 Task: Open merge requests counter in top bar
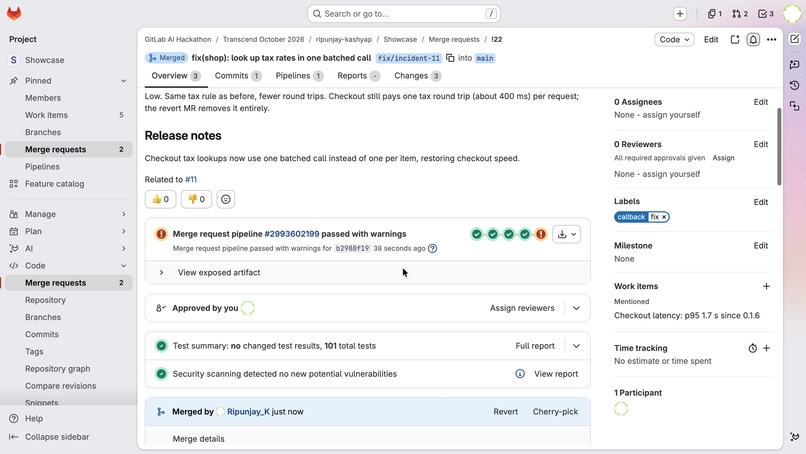point(740,14)
